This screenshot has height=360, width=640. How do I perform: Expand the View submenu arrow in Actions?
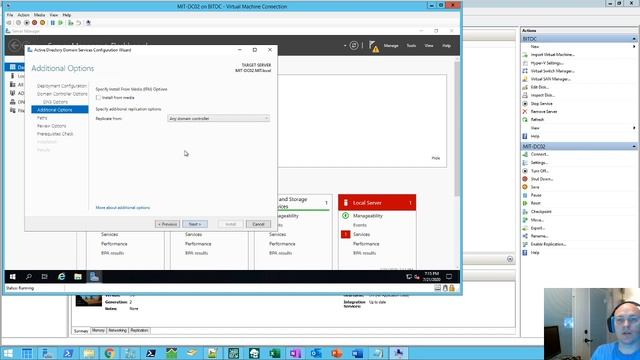(x=634, y=128)
